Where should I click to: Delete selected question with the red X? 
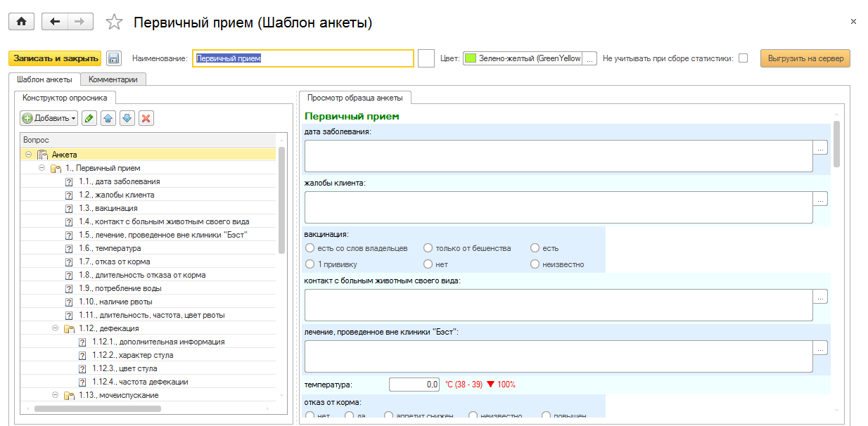[x=146, y=118]
